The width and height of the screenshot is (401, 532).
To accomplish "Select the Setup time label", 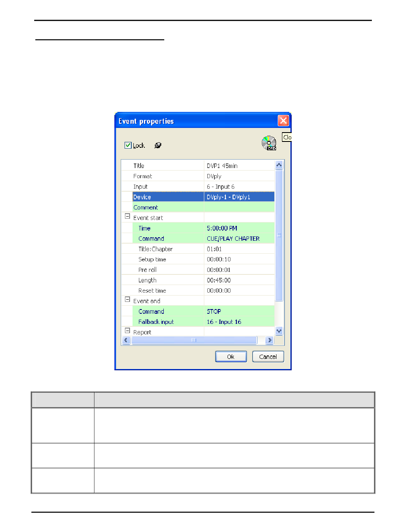I will click(152, 259).
